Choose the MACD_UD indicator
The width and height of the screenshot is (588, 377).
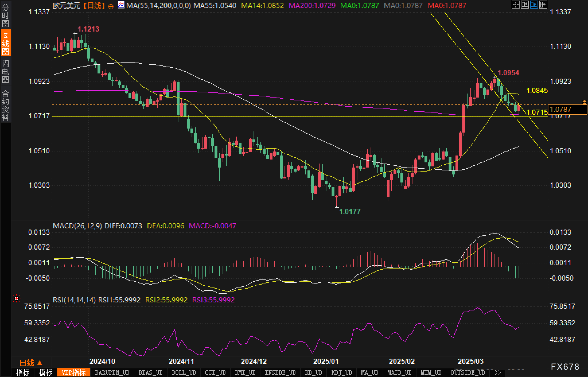tap(399, 372)
